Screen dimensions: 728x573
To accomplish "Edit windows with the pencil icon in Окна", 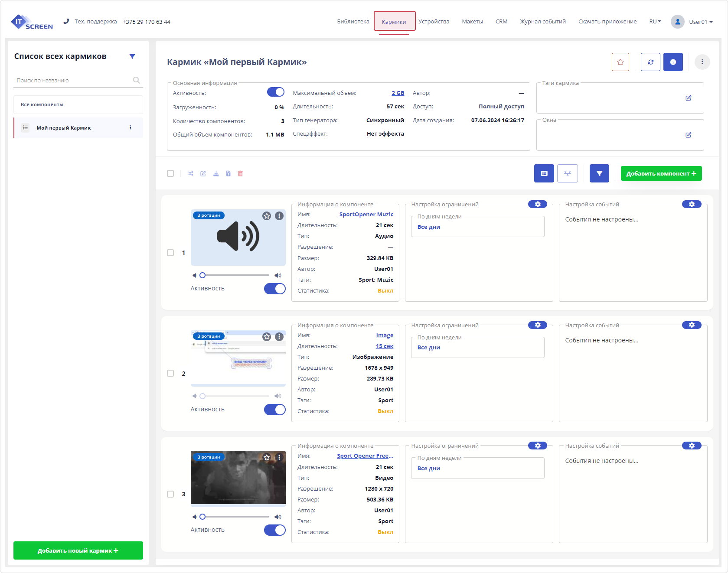I will click(688, 135).
